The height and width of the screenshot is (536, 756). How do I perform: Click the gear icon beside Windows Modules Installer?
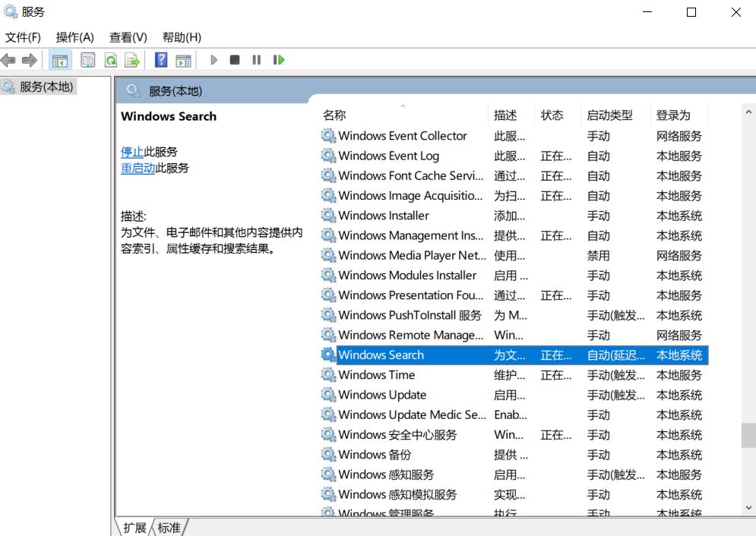[x=328, y=275]
